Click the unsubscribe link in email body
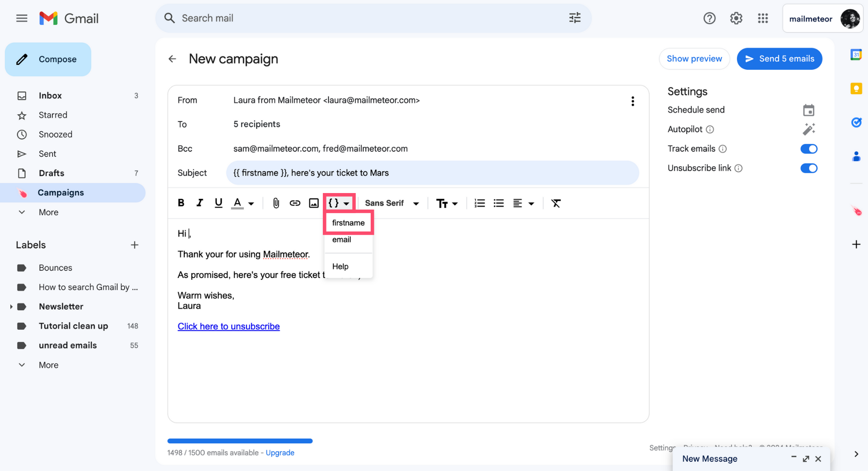The image size is (868, 471). [229, 326]
